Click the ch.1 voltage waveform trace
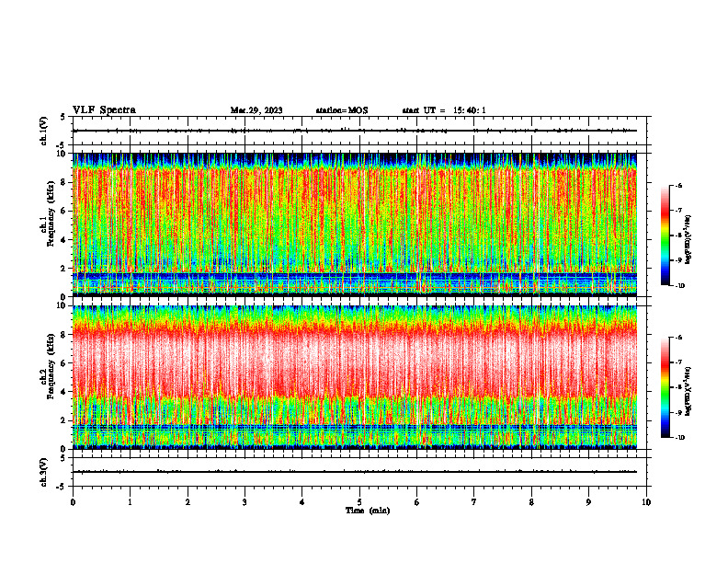The image size is (728, 563). 354,131
